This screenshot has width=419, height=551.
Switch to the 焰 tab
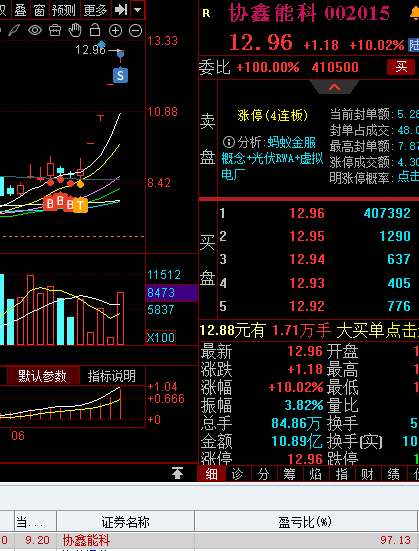pos(315,474)
